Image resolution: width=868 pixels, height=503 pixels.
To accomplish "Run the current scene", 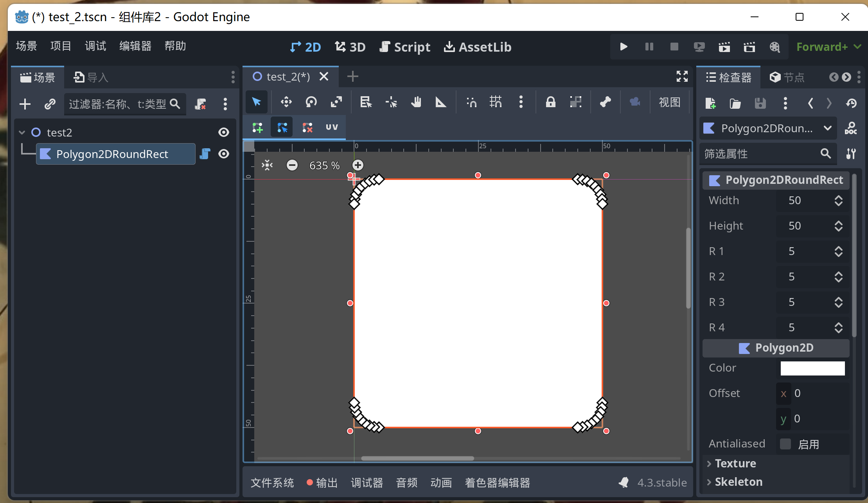I will (724, 47).
